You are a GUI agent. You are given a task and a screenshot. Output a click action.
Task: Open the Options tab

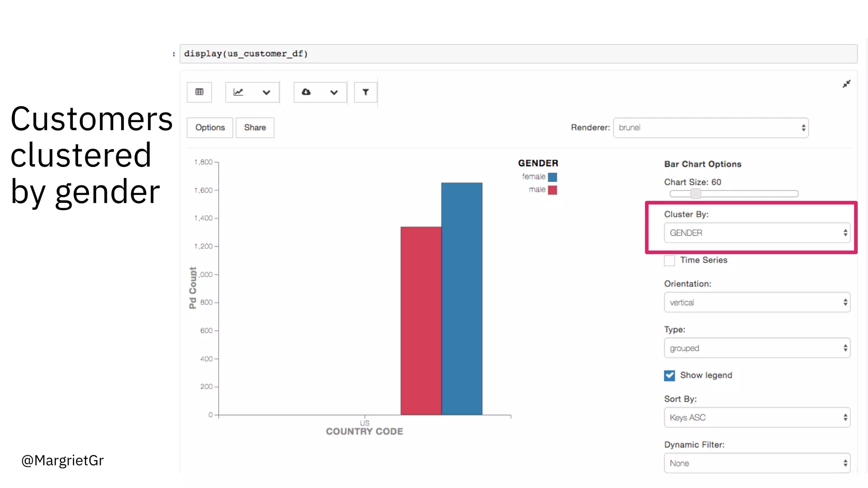tap(210, 128)
